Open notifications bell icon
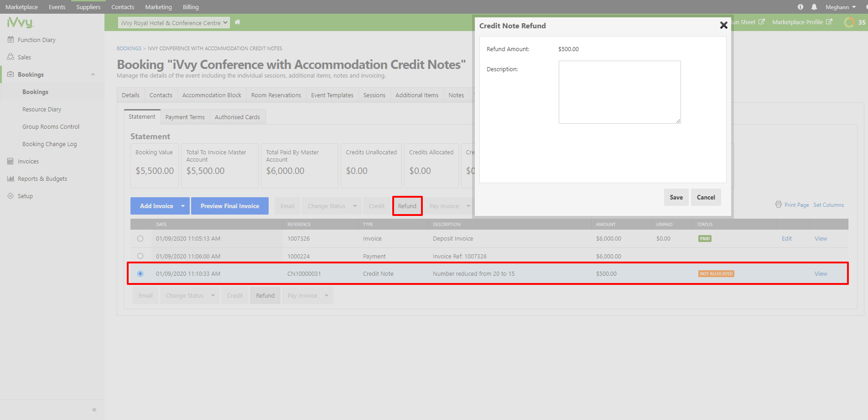Image resolution: width=868 pixels, height=420 pixels. coord(814,7)
